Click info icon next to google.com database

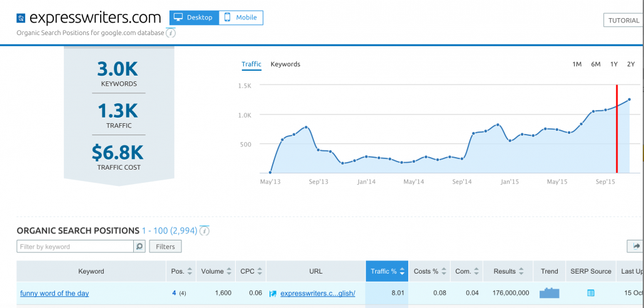171,33
